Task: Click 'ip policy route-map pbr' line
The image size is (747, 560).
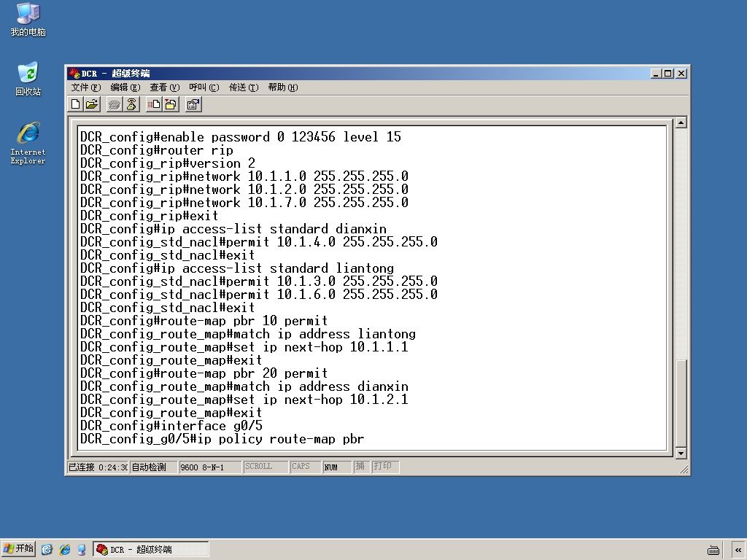Action: [x=222, y=439]
